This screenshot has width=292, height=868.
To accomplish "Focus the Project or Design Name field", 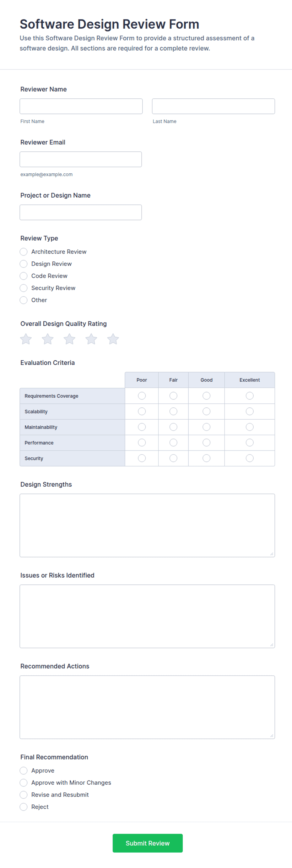I will [x=81, y=212].
